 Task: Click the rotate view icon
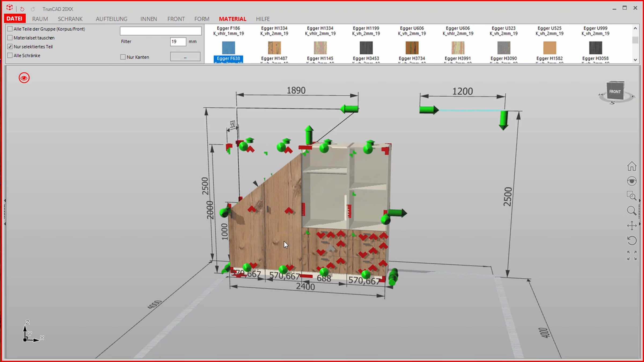(x=632, y=240)
